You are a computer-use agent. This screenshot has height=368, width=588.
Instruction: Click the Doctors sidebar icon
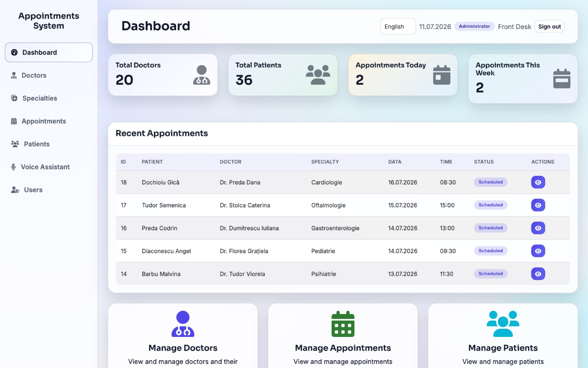click(x=14, y=75)
